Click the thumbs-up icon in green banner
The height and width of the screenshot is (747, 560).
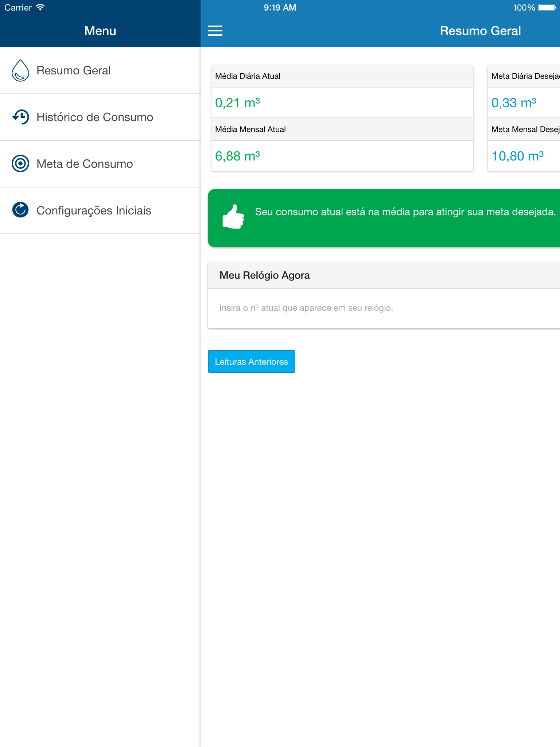(x=233, y=217)
